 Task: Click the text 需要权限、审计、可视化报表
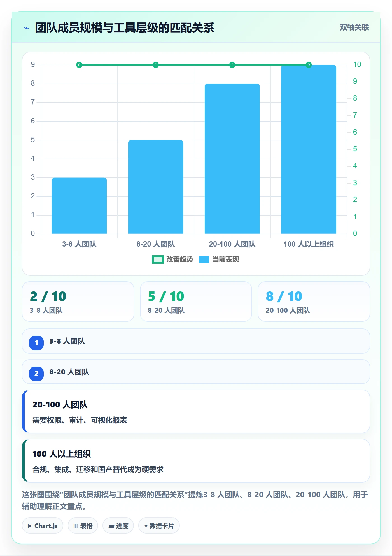[x=80, y=420]
